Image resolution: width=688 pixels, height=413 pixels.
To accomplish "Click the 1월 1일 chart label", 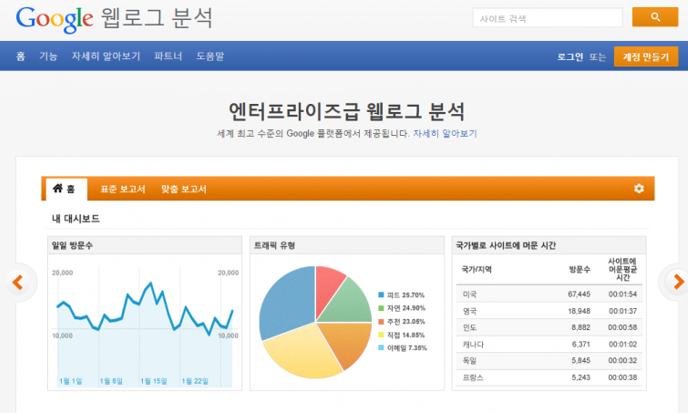I will pos(71,381).
